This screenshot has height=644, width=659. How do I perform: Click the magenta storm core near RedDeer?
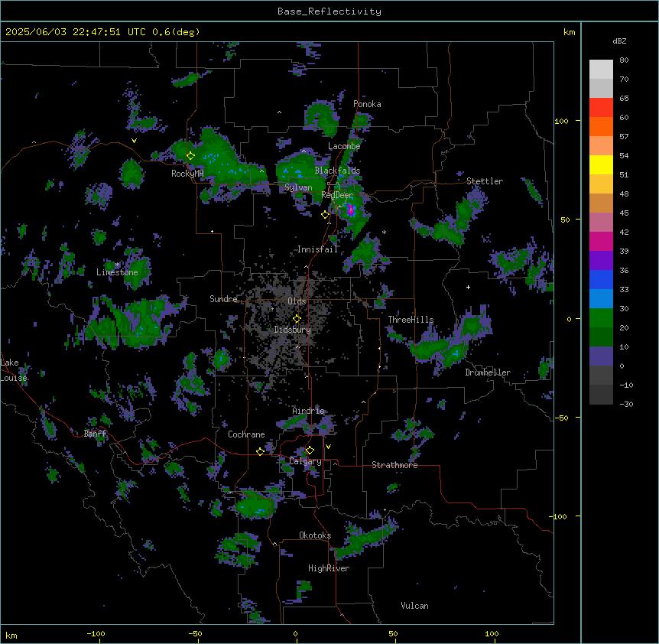[x=350, y=210]
